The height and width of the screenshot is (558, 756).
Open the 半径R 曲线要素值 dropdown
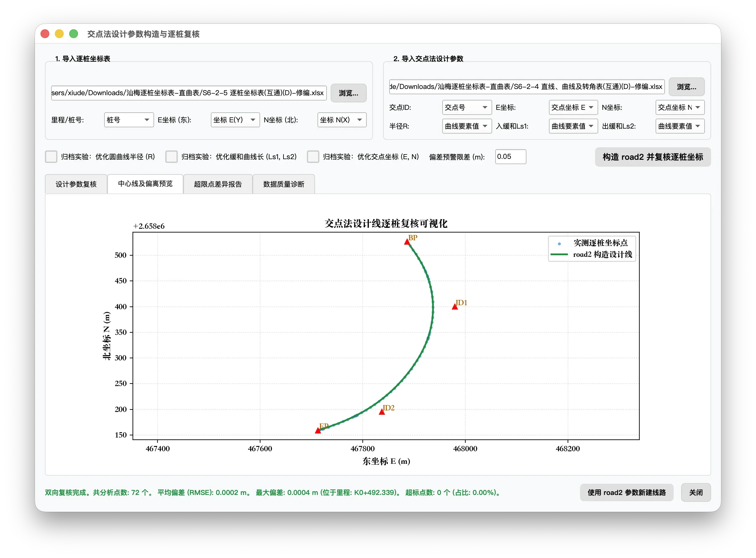click(467, 126)
